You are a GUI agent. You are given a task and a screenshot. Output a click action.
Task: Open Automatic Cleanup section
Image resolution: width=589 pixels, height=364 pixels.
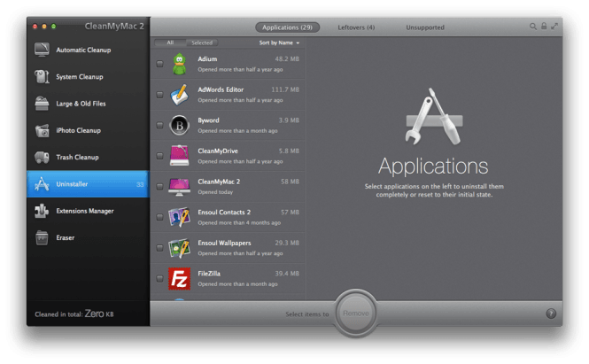click(89, 50)
